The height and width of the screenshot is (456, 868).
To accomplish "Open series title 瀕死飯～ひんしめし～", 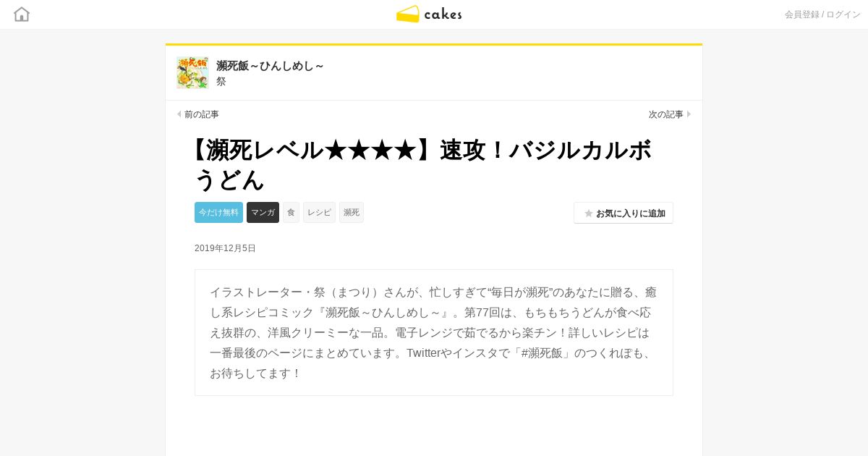I will [x=270, y=66].
